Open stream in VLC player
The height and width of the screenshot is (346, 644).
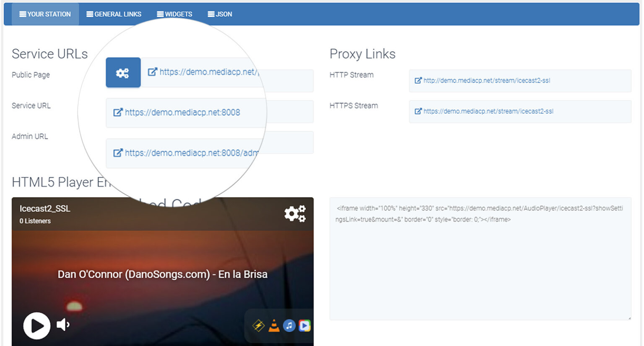[274, 325]
